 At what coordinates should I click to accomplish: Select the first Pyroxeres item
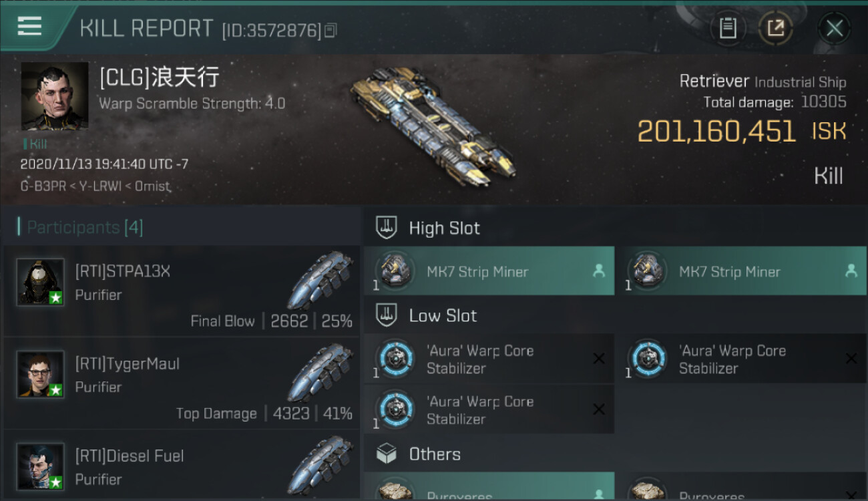click(x=489, y=487)
